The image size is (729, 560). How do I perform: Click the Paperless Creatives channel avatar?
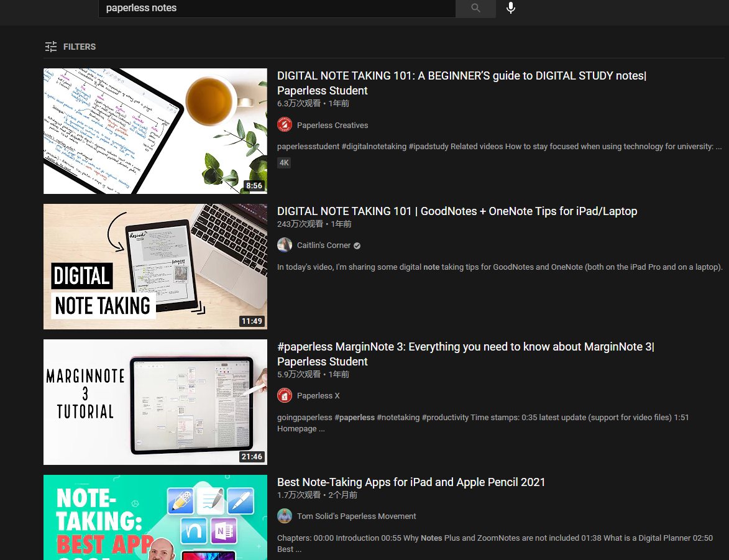point(285,125)
